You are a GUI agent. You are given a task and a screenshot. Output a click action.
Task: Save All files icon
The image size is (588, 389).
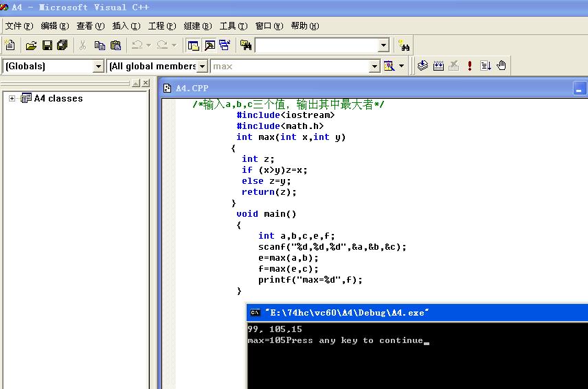pyautogui.click(x=63, y=46)
